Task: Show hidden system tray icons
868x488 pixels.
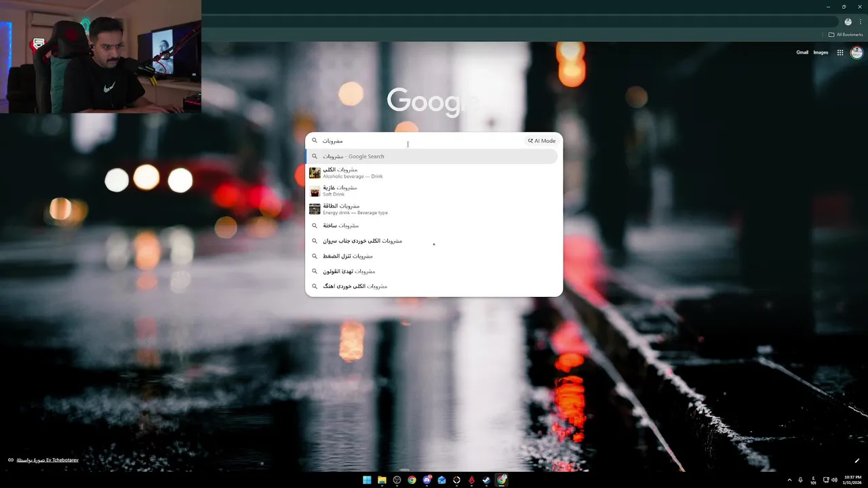Action: click(789, 480)
